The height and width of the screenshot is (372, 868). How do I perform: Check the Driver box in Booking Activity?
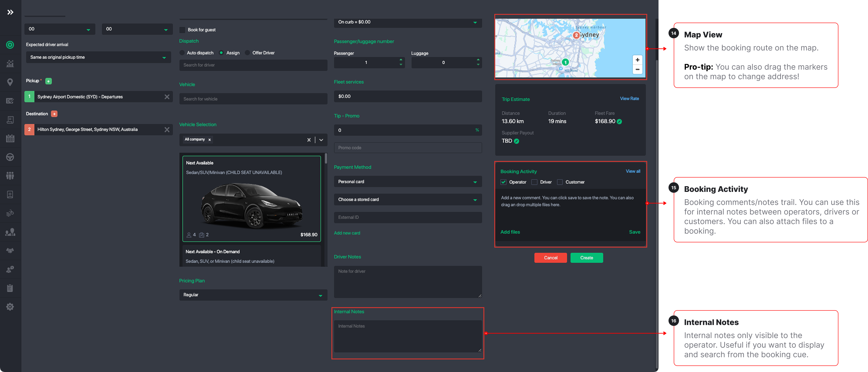coord(534,182)
